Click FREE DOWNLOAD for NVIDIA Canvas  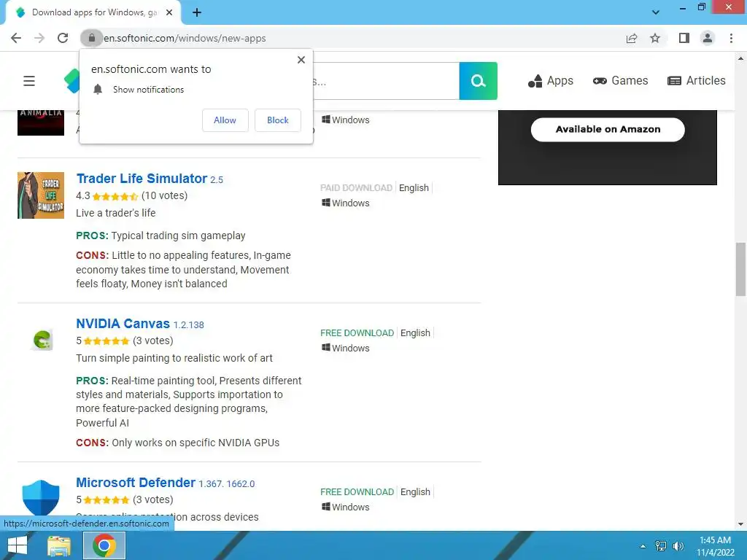pyautogui.click(x=357, y=332)
